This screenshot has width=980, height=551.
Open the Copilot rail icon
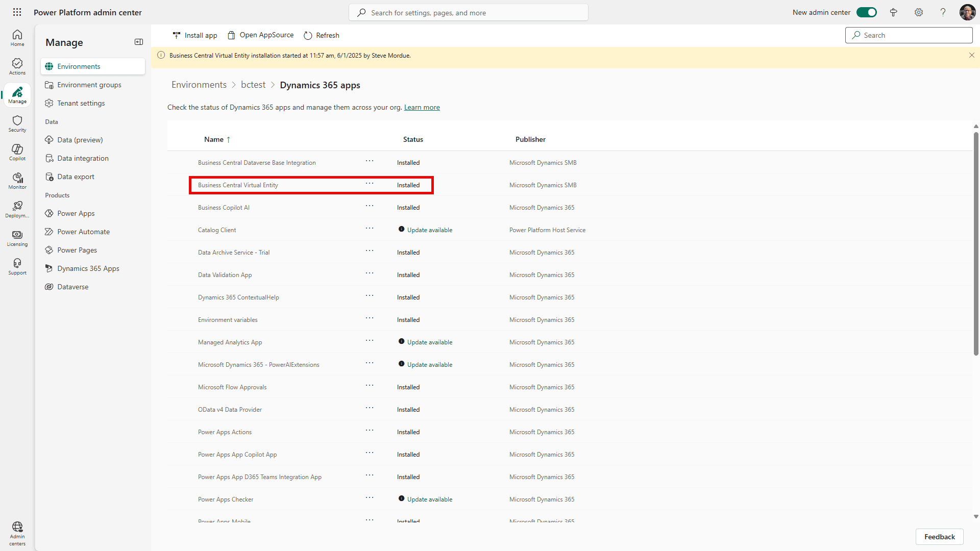point(17,152)
